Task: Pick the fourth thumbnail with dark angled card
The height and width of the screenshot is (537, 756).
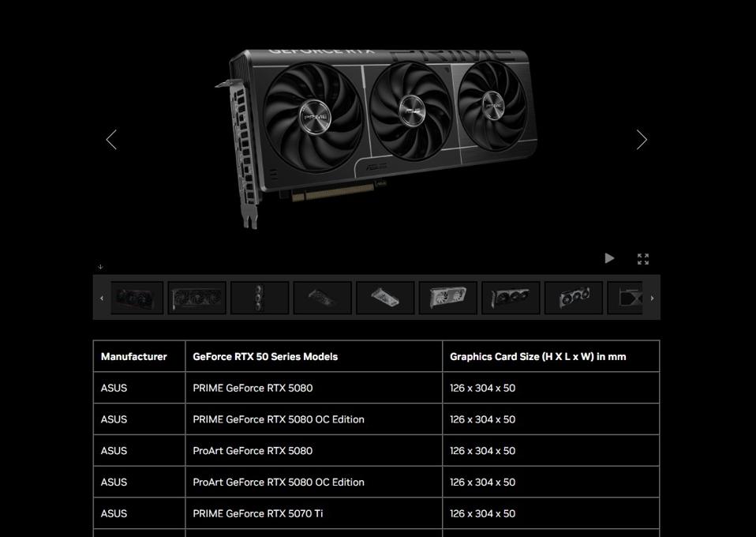Action: [322, 298]
